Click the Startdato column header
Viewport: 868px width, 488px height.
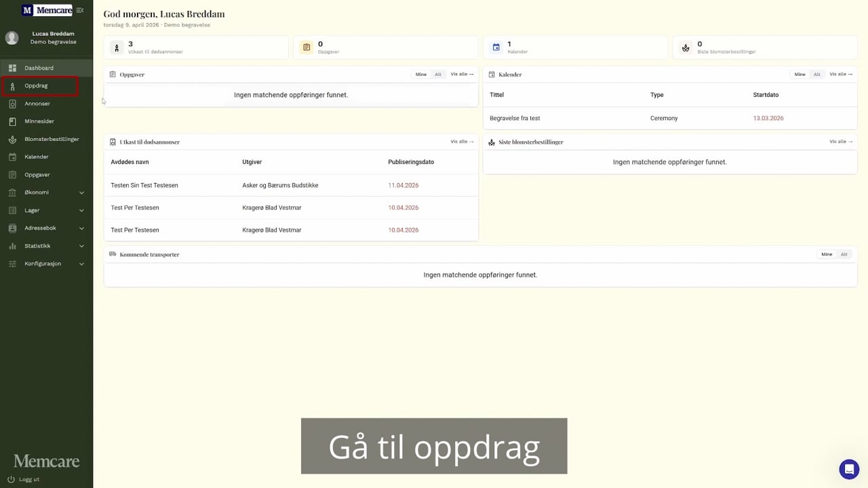pos(766,95)
